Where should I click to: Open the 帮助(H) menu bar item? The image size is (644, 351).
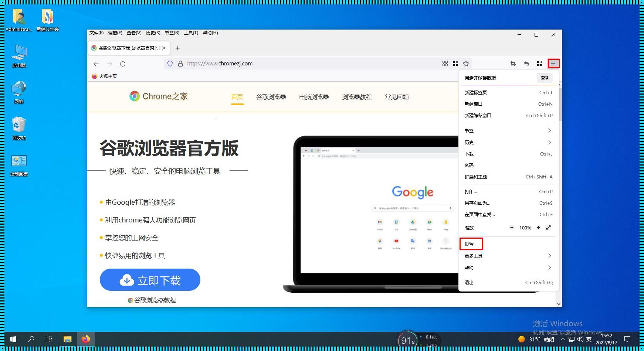click(210, 33)
